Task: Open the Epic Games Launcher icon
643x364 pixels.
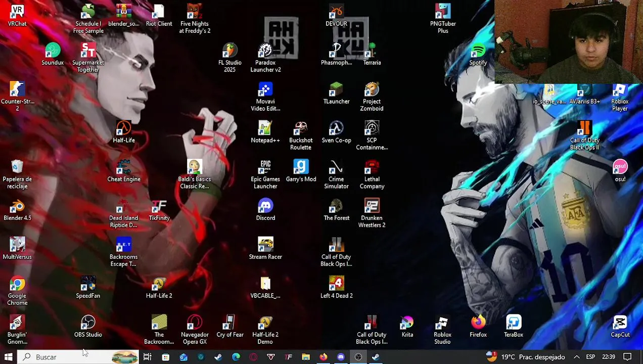Action: pos(265,175)
